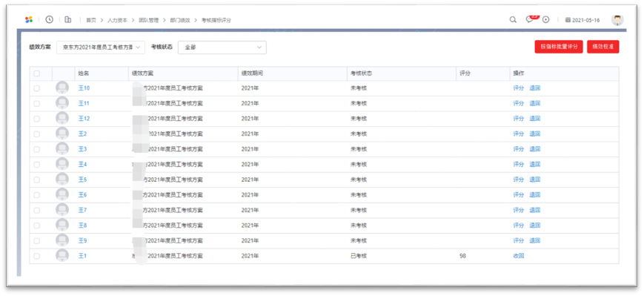Image resolution: width=644 pixels, height=296 pixels.
Task: Click the avatar of 王12
Action: [62, 119]
